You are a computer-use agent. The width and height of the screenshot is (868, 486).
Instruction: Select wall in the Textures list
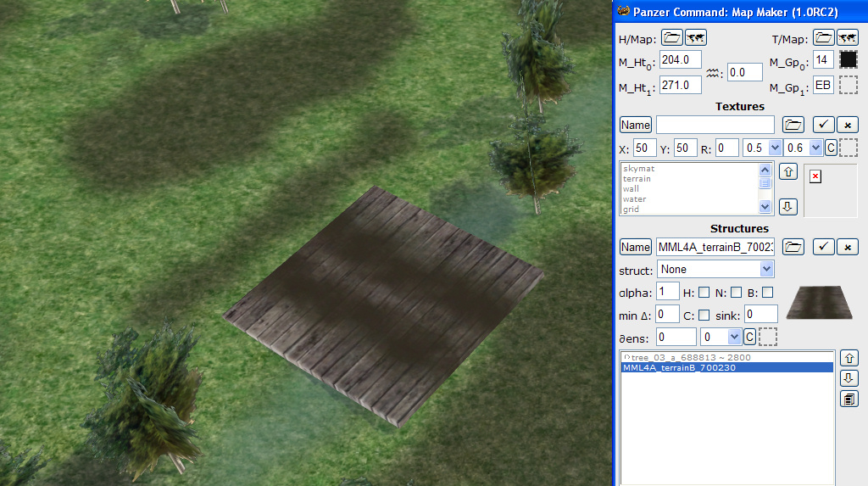tap(631, 188)
